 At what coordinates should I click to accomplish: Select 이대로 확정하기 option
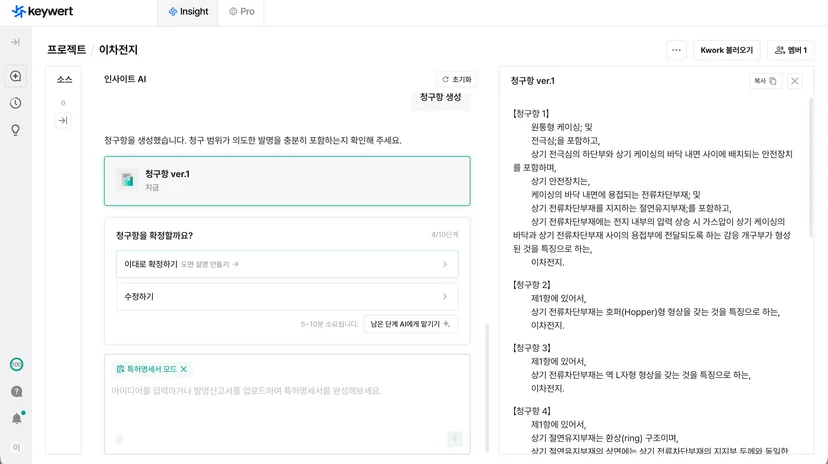tap(287, 264)
